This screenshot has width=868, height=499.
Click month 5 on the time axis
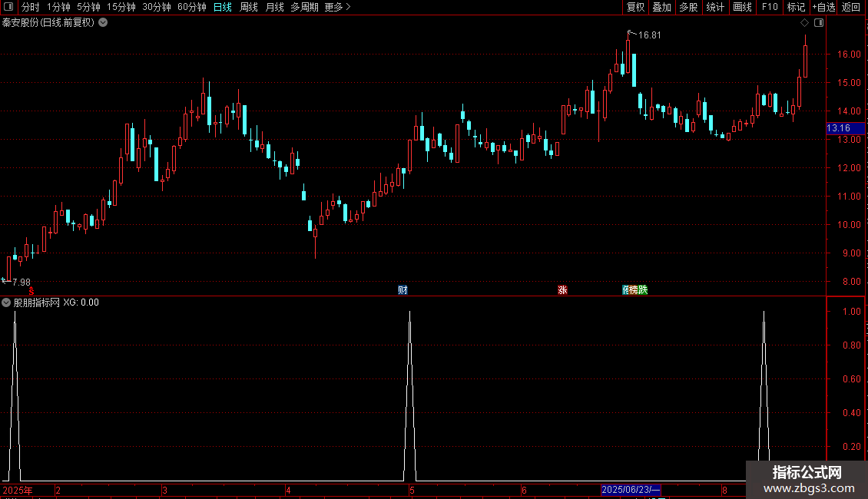(412, 490)
